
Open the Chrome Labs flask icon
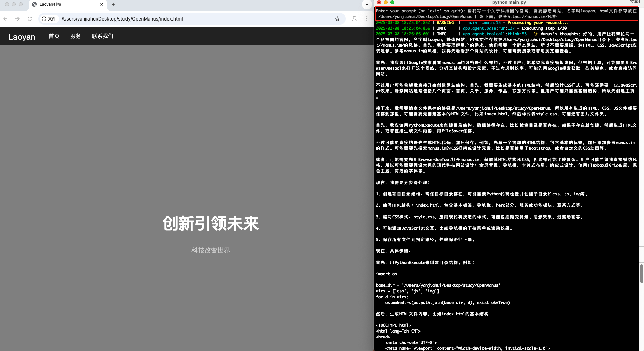354,19
